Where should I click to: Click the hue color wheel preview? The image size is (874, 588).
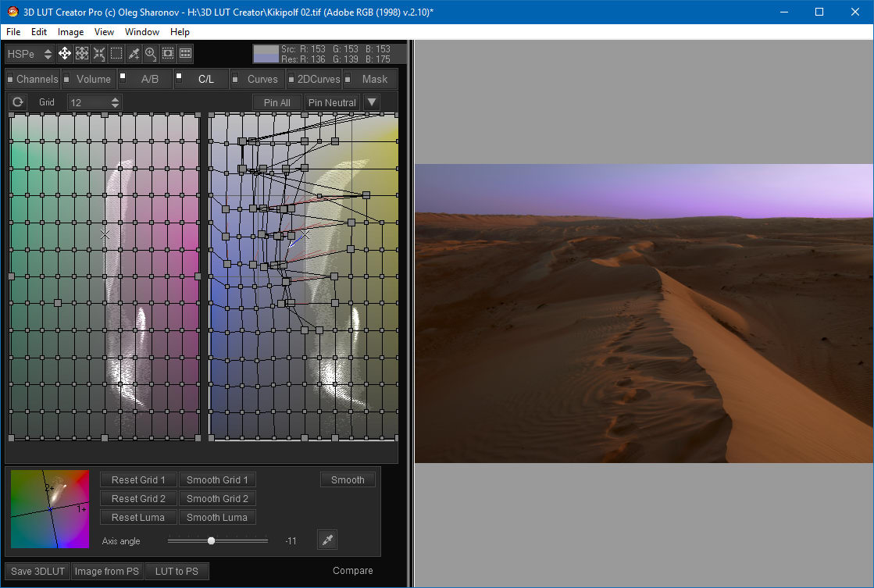pos(49,509)
